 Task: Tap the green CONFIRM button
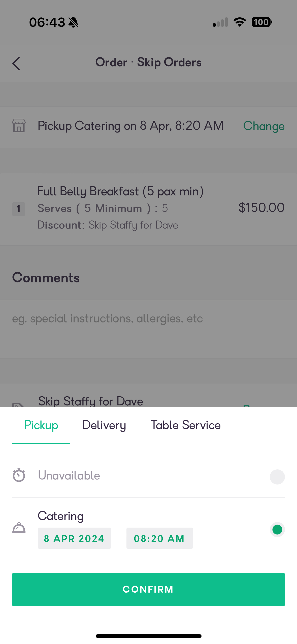point(148,589)
